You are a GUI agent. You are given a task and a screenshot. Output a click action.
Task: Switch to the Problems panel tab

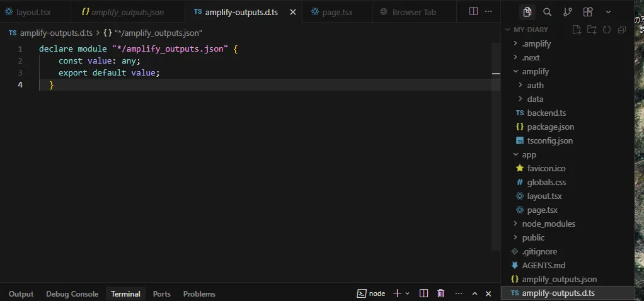[x=199, y=293]
